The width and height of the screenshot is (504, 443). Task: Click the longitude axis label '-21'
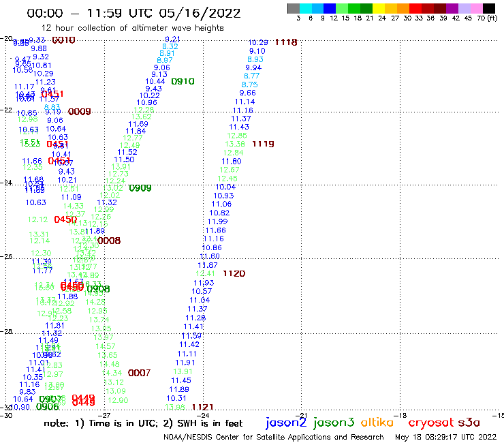coord(301,415)
